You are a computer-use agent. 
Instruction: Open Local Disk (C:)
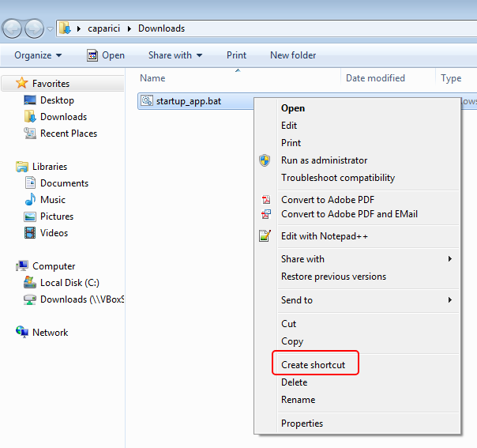69,283
